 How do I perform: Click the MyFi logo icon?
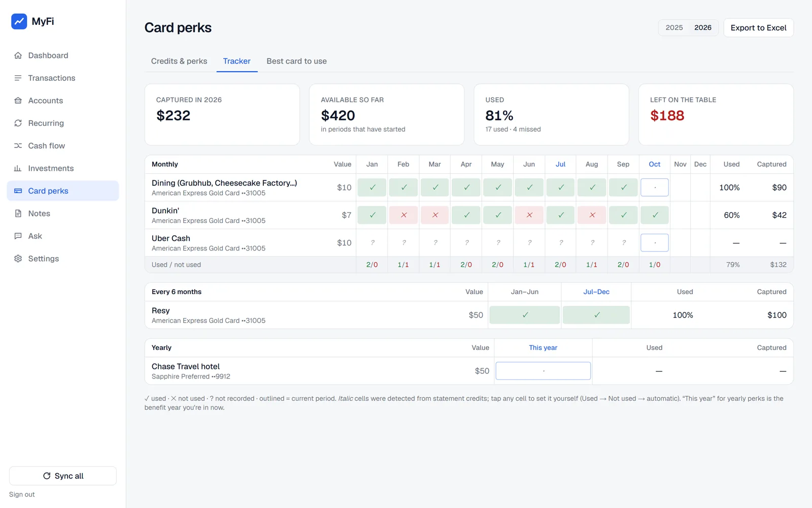coord(19,21)
